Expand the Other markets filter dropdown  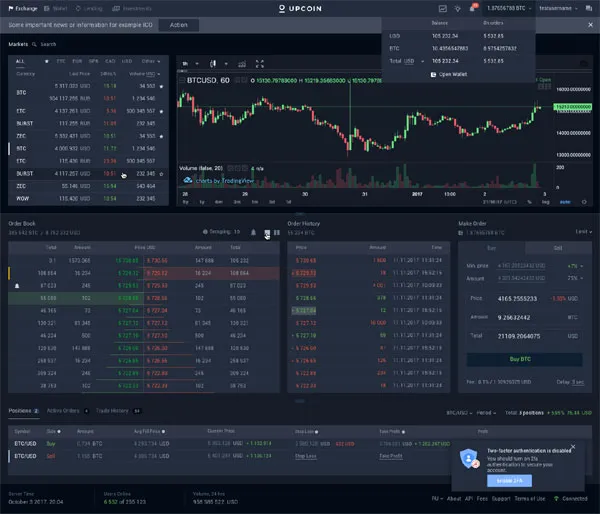click(x=151, y=61)
